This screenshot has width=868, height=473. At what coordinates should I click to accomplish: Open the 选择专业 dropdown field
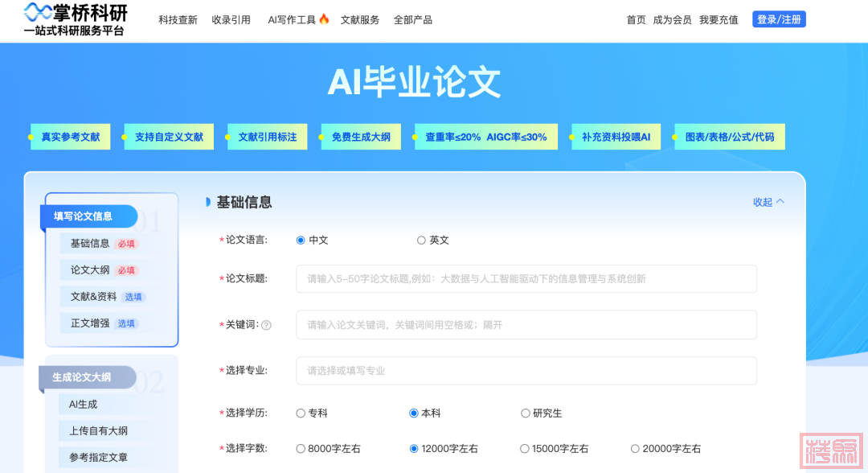coord(526,371)
